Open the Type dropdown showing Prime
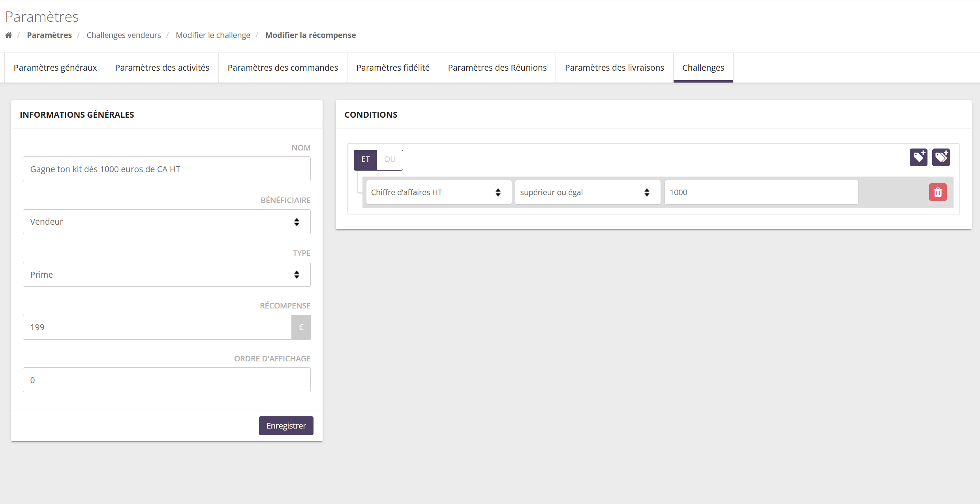The height and width of the screenshot is (504, 980). 167,275
